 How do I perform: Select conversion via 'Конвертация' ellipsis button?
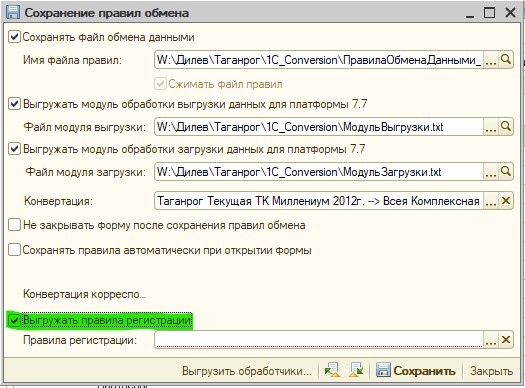click(491, 201)
